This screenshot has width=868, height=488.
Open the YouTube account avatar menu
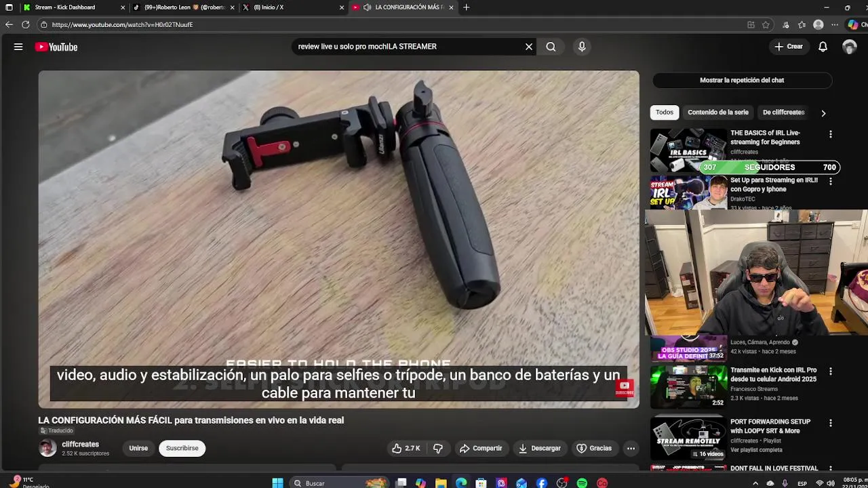tap(850, 47)
